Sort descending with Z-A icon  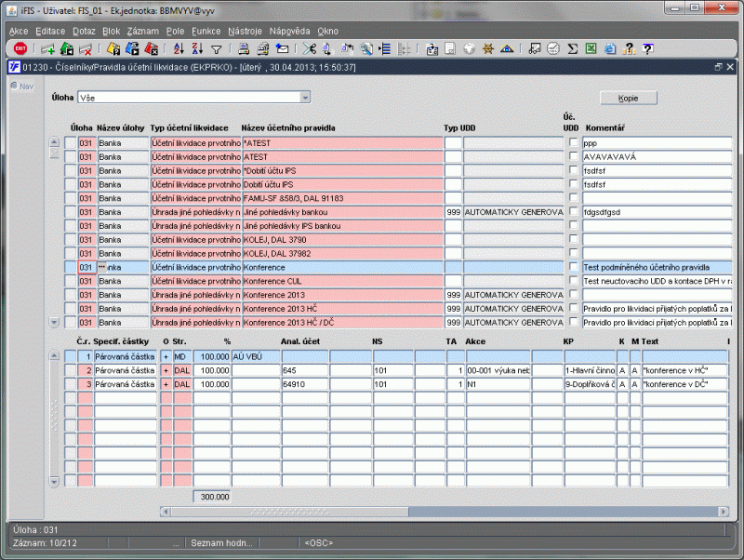197,48
